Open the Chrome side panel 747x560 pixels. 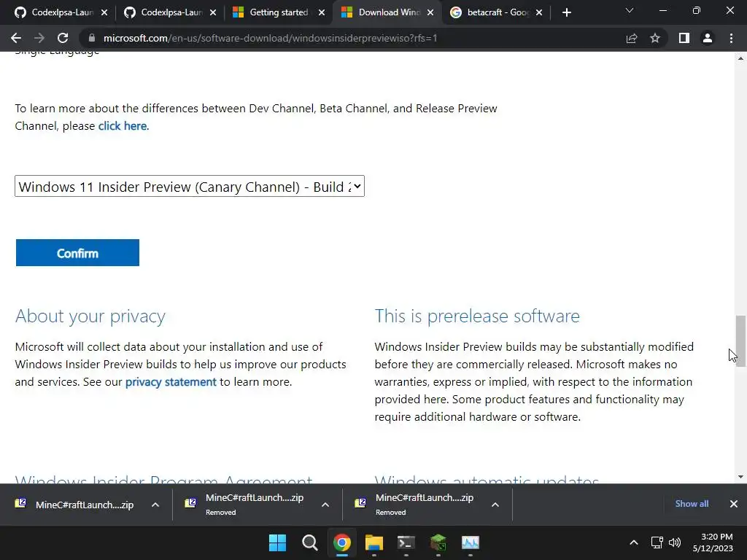coord(684,38)
